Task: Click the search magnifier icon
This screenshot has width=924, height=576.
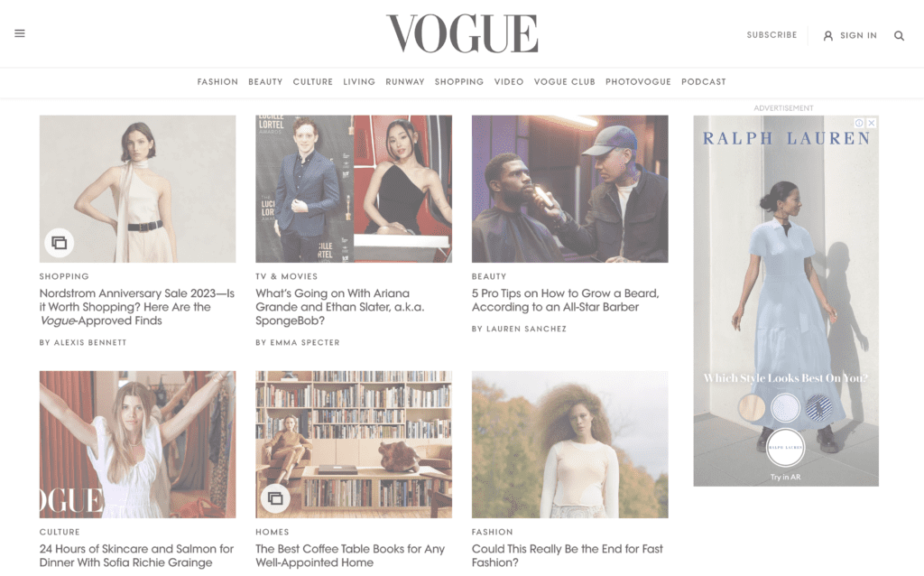Action: coord(899,36)
